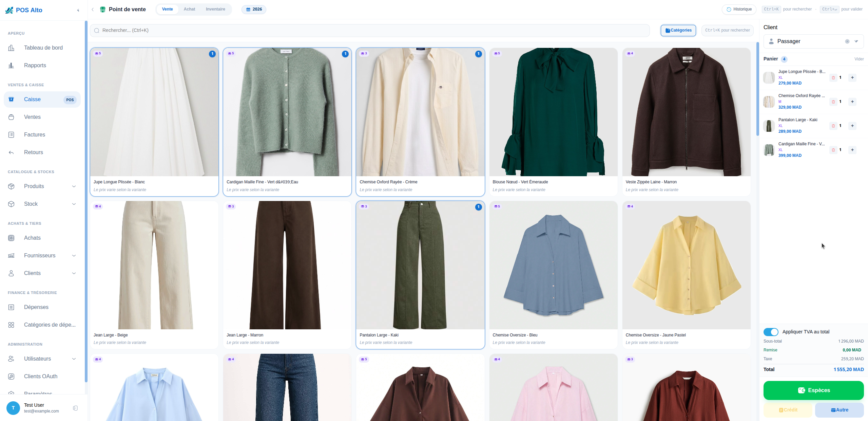Go to Factures
The image size is (868, 421).
(x=42, y=135)
